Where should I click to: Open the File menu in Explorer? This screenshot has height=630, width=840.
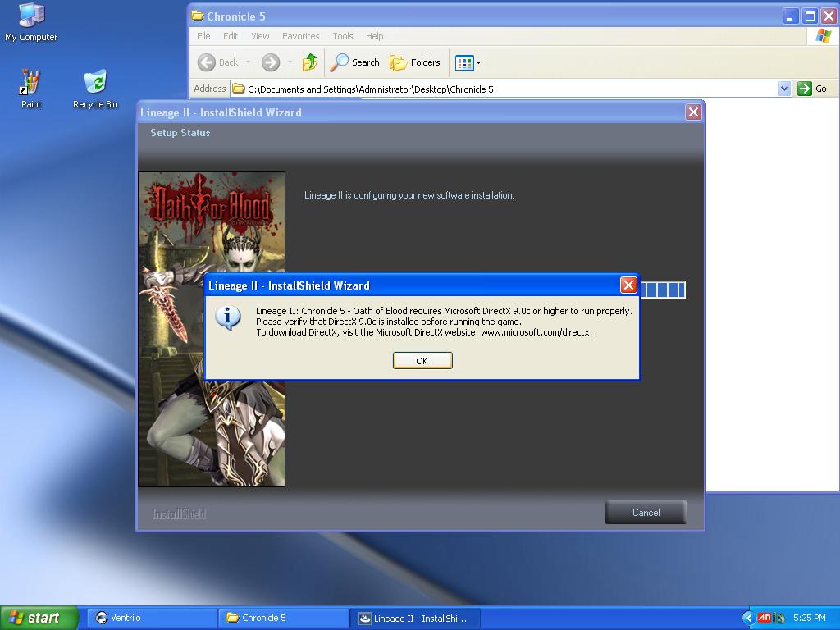[203, 36]
